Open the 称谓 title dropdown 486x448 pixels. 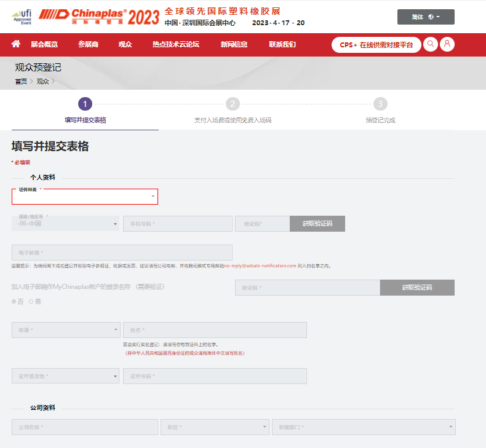(x=65, y=330)
